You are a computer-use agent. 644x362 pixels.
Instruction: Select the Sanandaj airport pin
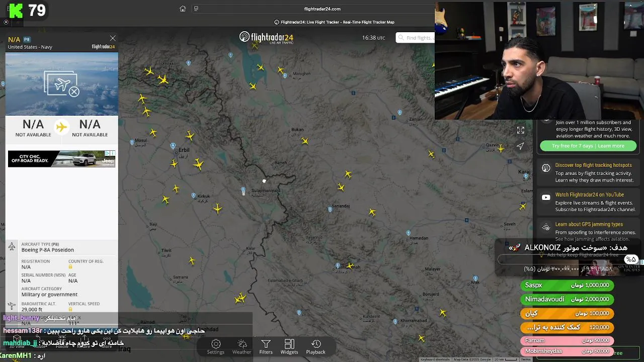point(330,209)
